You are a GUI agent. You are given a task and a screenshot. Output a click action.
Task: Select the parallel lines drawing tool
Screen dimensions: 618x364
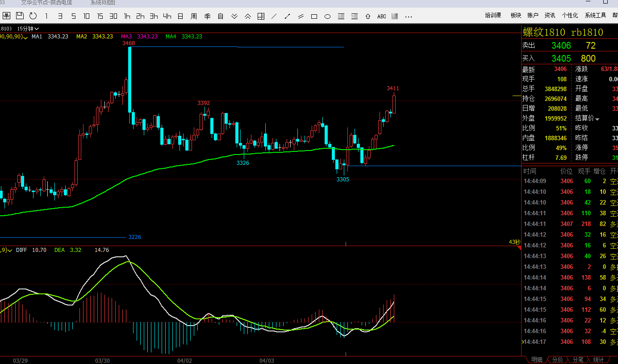[301, 17]
